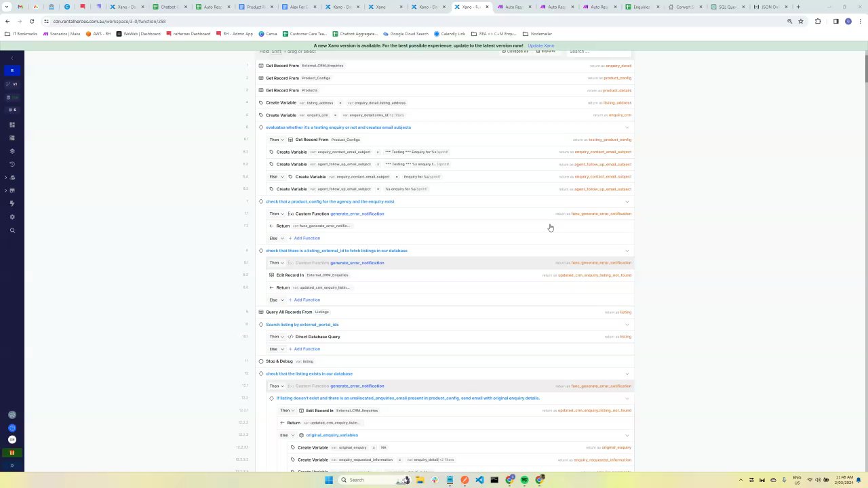Open the Google Cloud Search bookmark
The width and height of the screenshot is (868, 488).
pos(406,33)
